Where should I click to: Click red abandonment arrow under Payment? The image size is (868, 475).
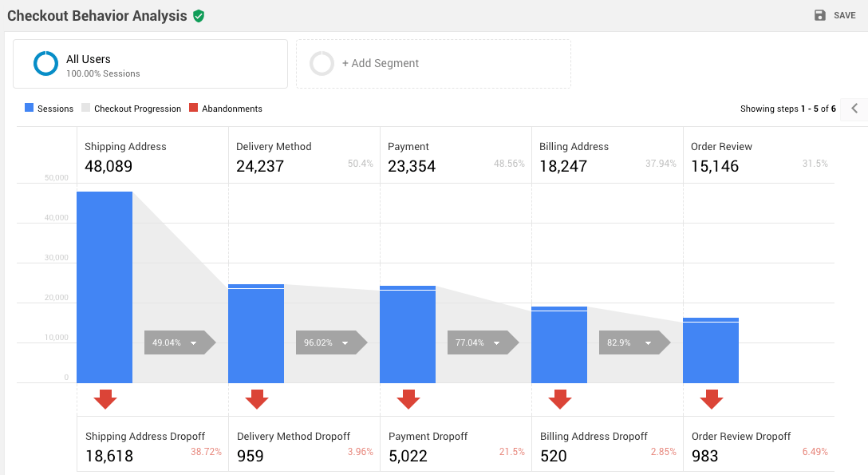(x=408, y=399)
